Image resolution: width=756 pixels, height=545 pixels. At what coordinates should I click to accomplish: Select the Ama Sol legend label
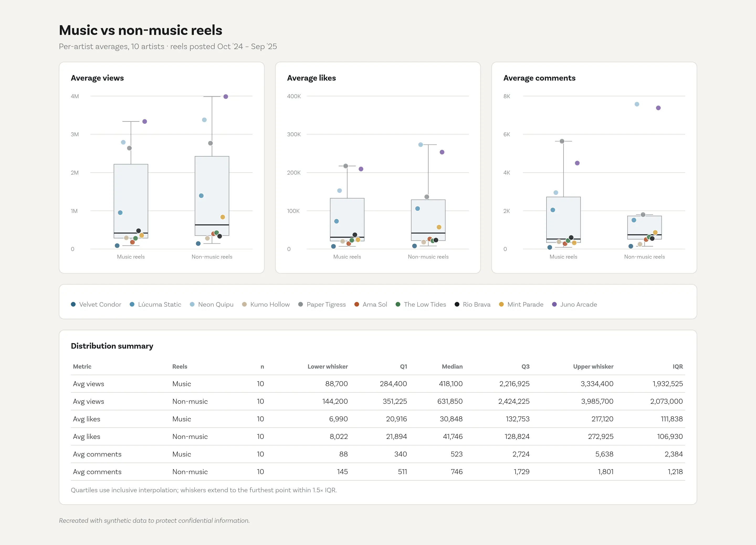(x=375, y=304)
